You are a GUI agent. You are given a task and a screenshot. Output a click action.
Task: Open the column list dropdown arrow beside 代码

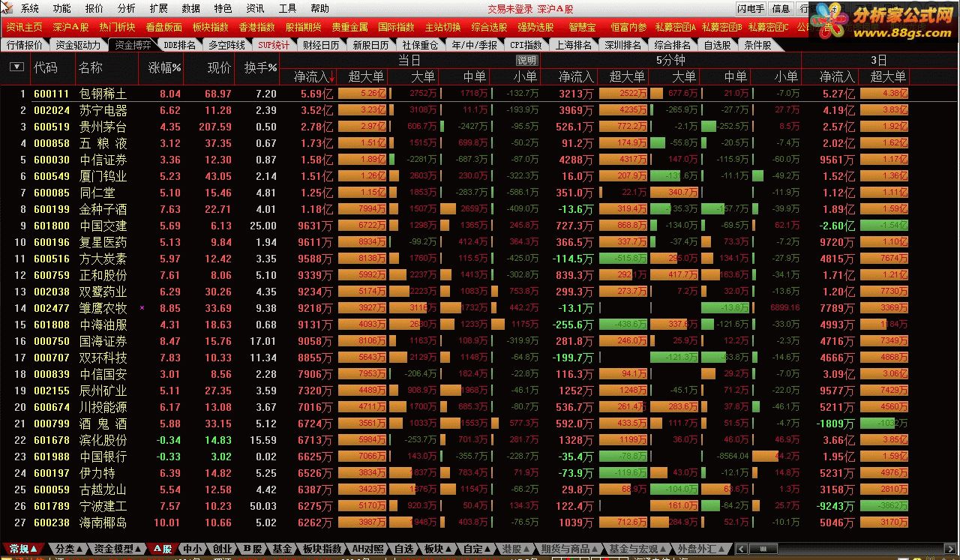click(16, 67)
